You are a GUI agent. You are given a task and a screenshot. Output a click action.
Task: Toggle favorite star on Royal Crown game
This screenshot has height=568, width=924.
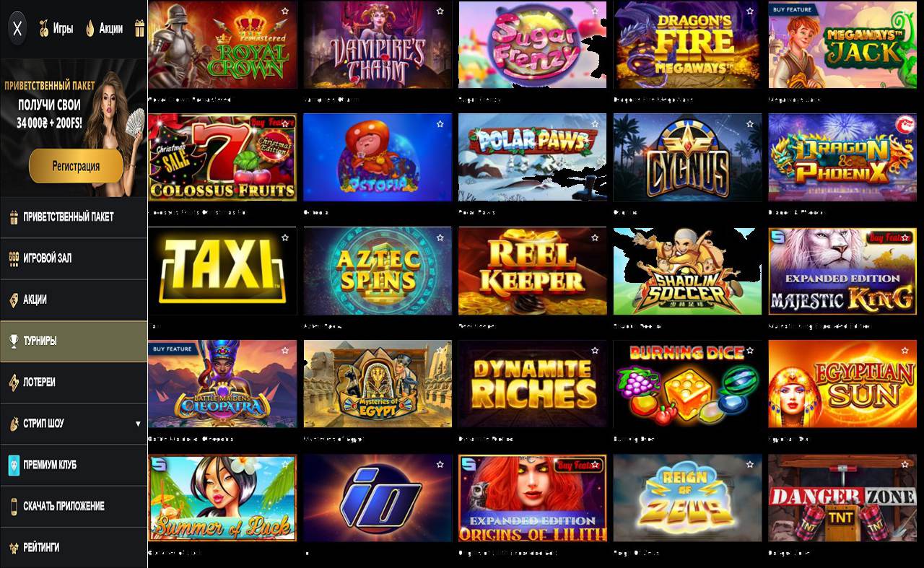pyautogui.click(x=285, y=12)
